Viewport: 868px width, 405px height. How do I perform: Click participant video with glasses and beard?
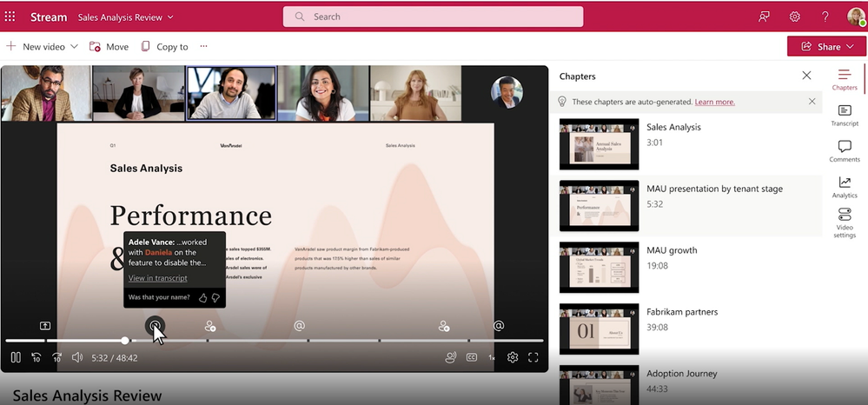[47, 93]
